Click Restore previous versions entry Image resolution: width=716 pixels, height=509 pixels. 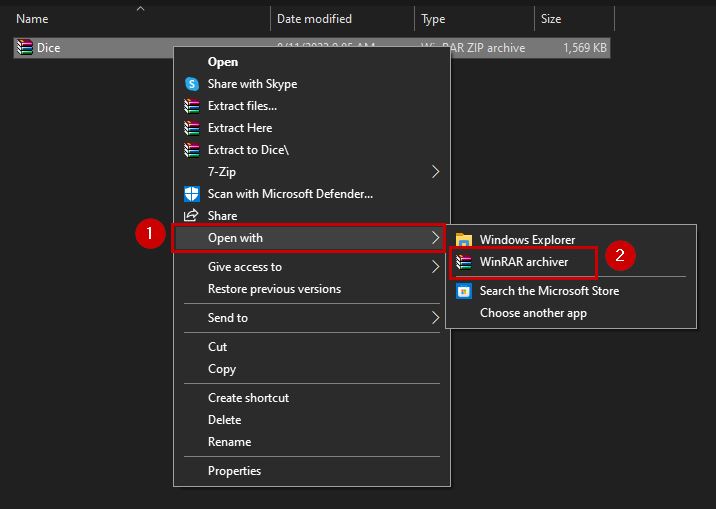pyautogui.click(x=274, y=289)
